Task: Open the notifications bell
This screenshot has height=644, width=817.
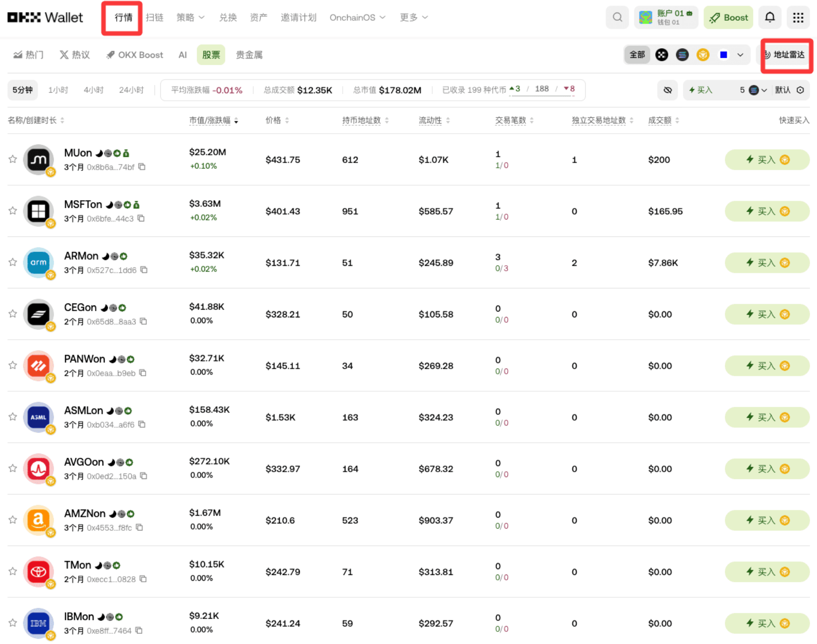Action: pos(770,18)
